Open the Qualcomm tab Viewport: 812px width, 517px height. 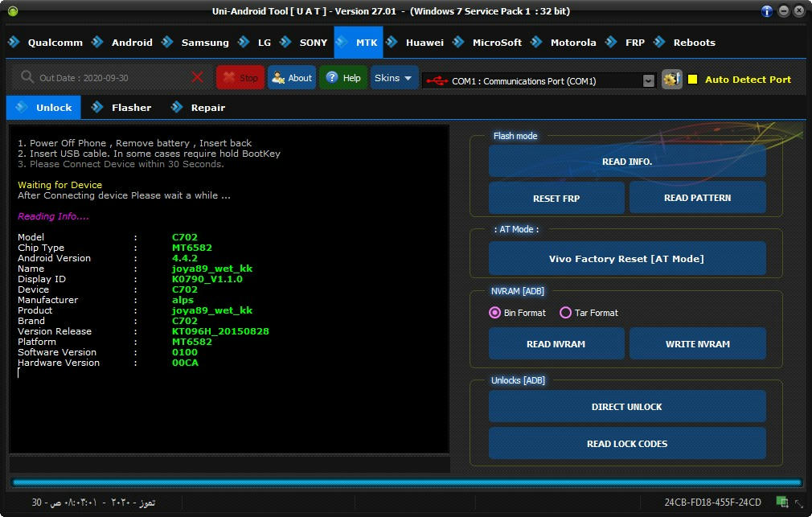coord(46,43)
